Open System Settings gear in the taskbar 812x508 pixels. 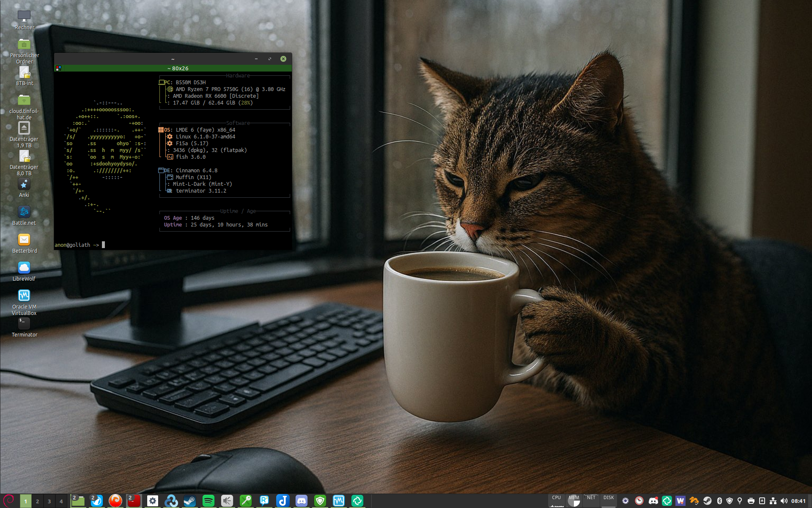tap(153, 501)
